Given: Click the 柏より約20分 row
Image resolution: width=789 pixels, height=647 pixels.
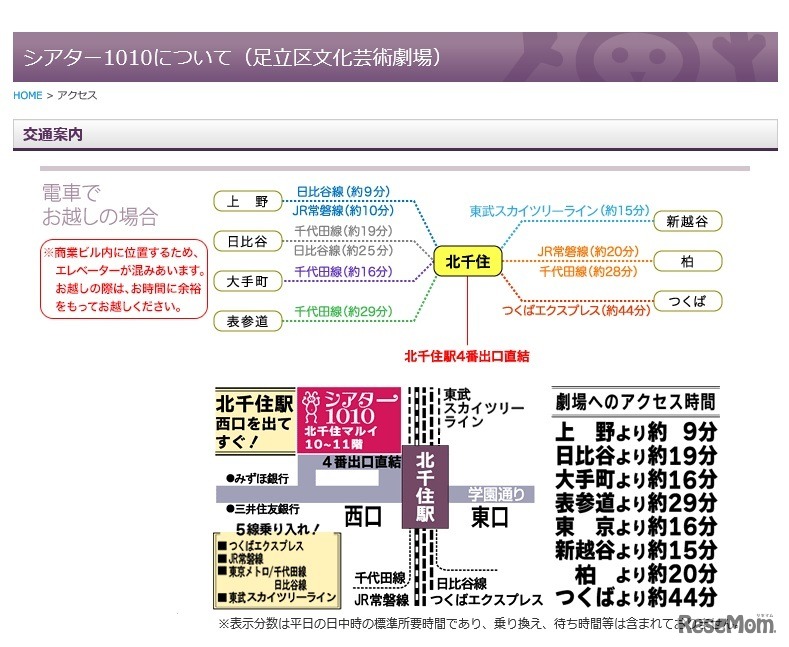Looking at the screenshot, I should tap(646, 574).
